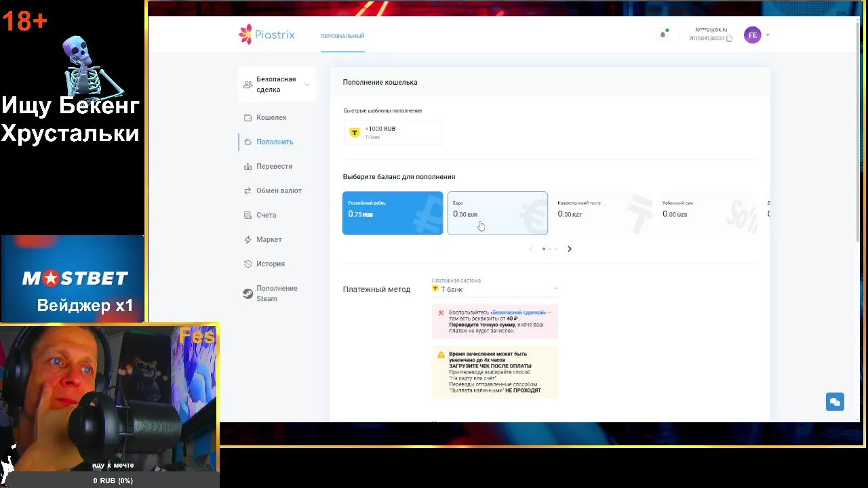
Task: Open the notifications bell
Action: tap(663, 35)
